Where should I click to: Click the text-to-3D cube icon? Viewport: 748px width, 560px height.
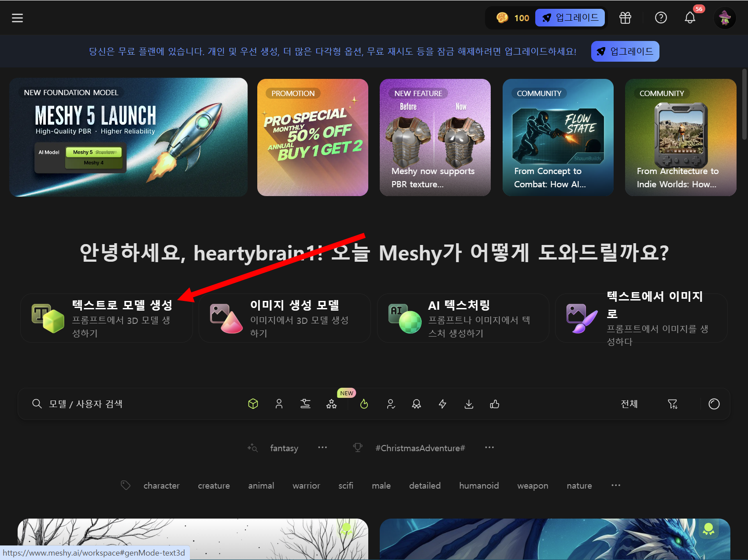coord(48,318)
